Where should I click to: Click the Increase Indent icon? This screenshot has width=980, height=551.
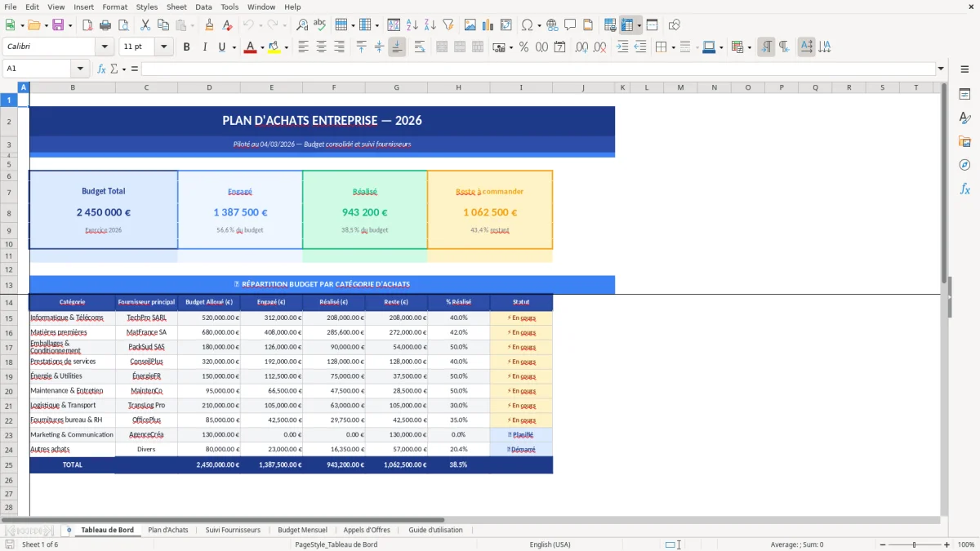click(622, 47)
